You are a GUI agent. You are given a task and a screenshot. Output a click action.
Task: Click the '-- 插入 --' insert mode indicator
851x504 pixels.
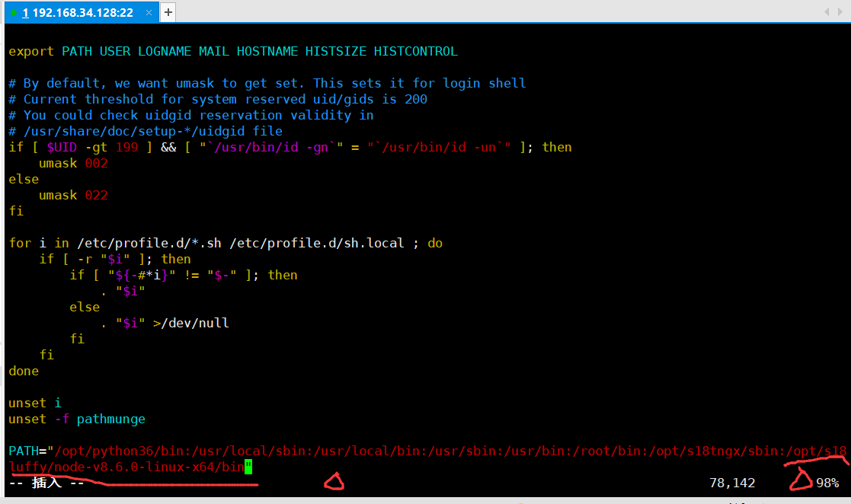pos(46,482)
